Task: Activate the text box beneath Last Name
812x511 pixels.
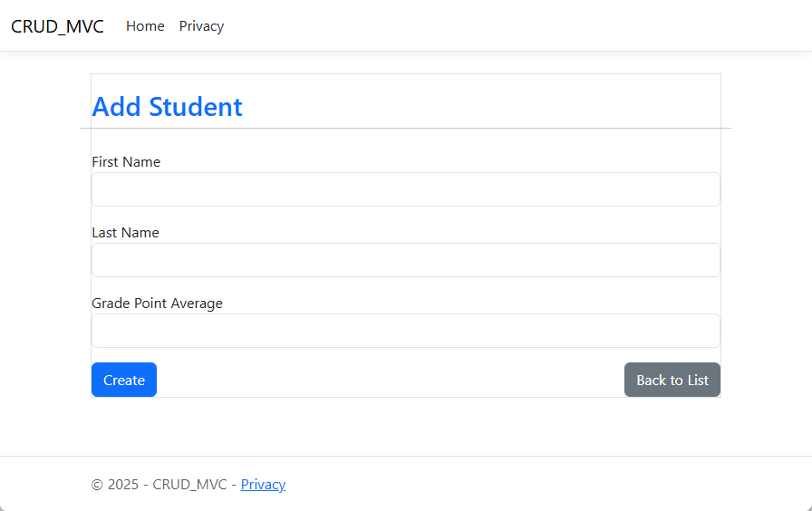Action: click(405, 260)
